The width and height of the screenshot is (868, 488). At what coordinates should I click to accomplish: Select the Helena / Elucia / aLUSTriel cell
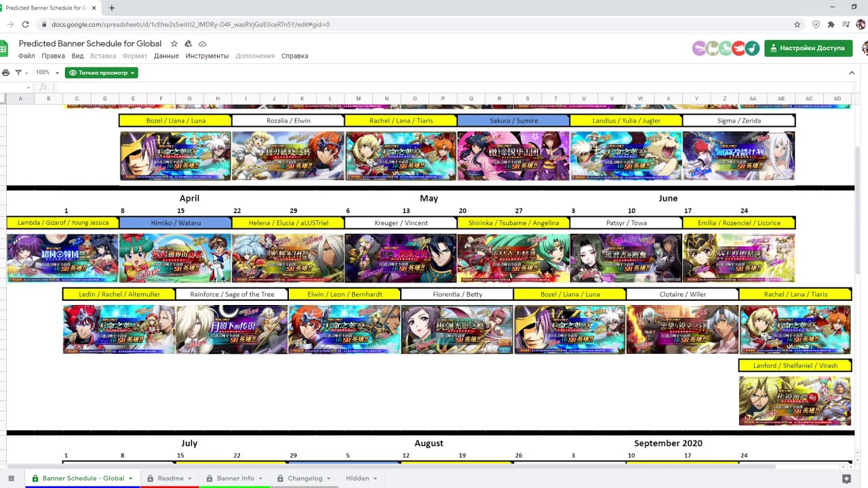(x=288, y=223)
